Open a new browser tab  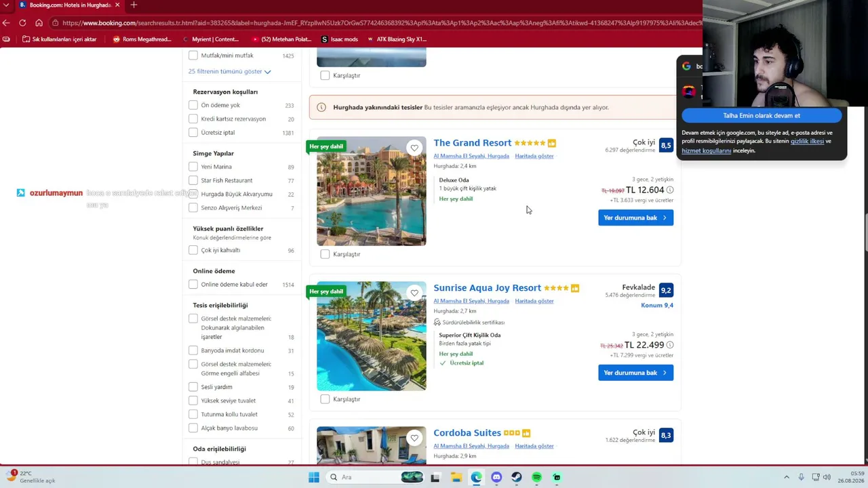coord(134,5)
